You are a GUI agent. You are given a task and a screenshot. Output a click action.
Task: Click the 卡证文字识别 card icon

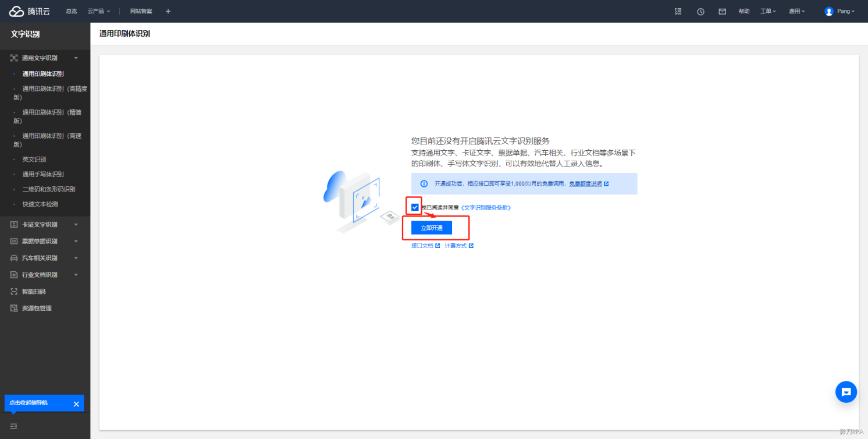pyautogui.click(x=14, y=225)
